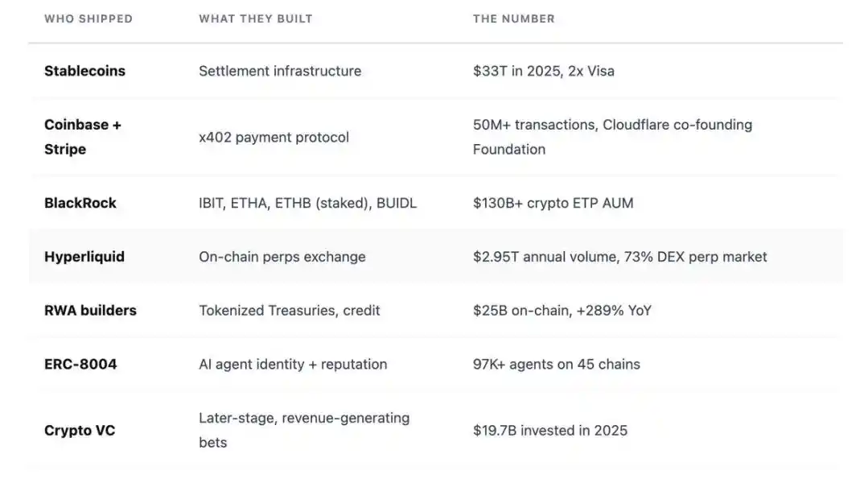Click the On-chain perps exchange cell
The height and width of the screenshot is (483, 868).
(x=282, y=257)
